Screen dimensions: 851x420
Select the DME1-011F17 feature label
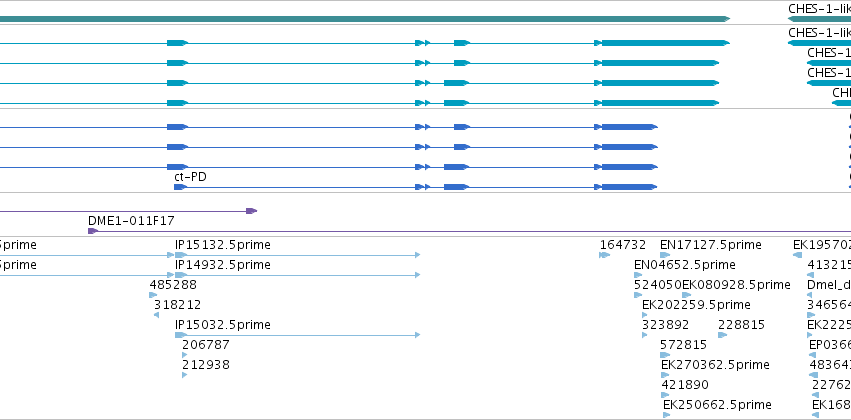pos(131,221)
